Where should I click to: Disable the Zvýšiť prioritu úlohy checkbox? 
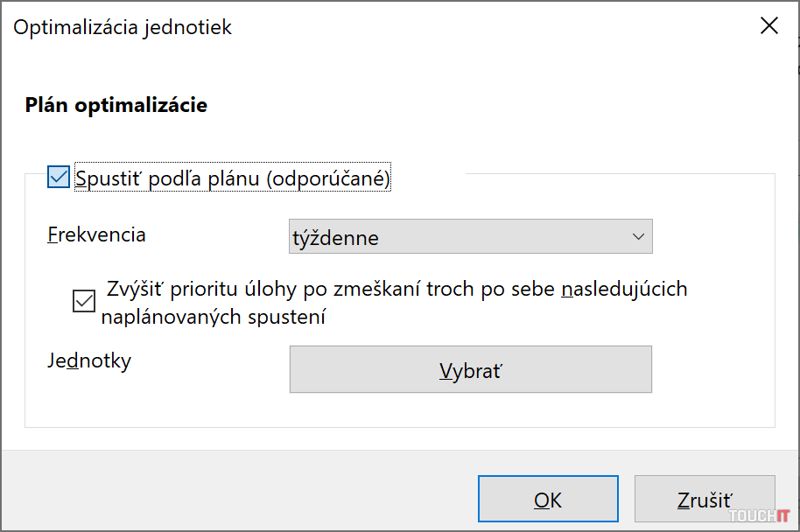(x=85, y=302)
